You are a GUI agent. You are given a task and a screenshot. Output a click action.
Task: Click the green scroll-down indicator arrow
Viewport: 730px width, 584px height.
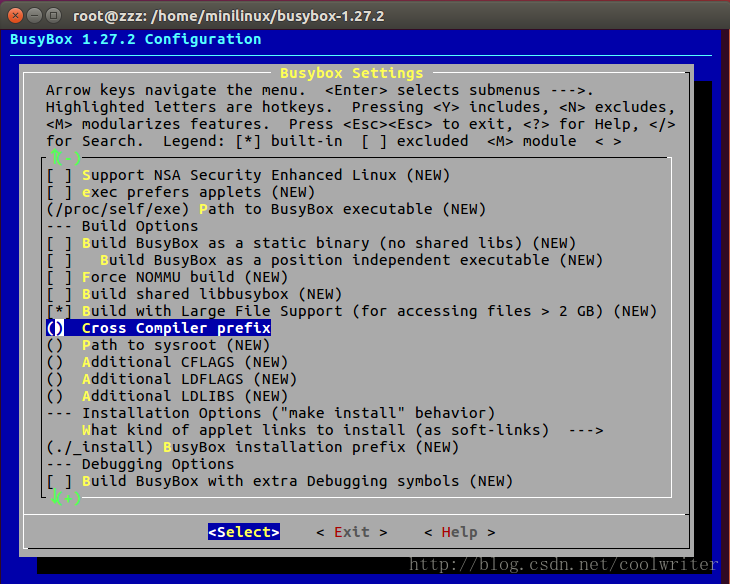pyautogui.click(x=56, y=497)
